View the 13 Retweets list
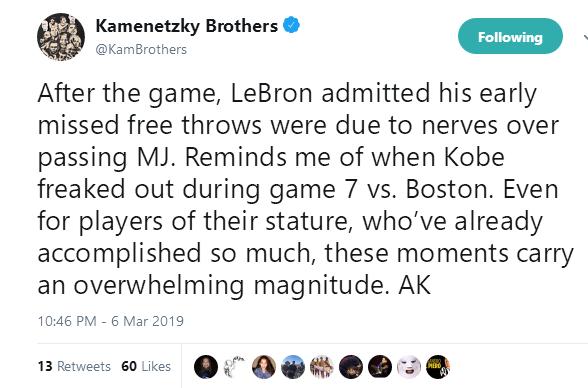588x388 pixels. pos(74,366)
